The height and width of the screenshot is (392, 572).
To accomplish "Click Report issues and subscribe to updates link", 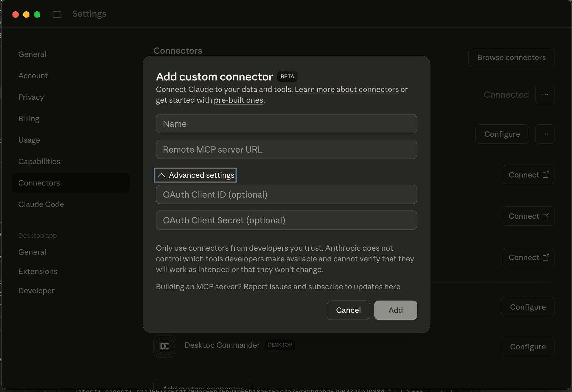I will pyautogui.click(x=322, y=287).
